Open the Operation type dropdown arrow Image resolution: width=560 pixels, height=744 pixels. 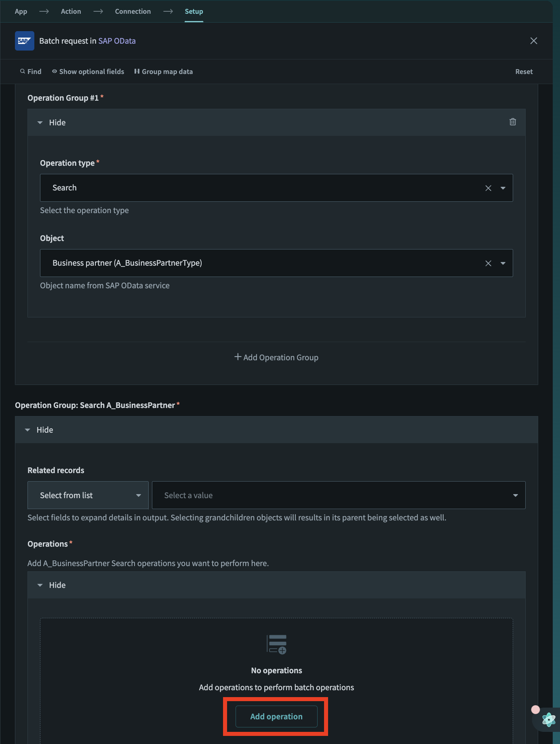503,188
